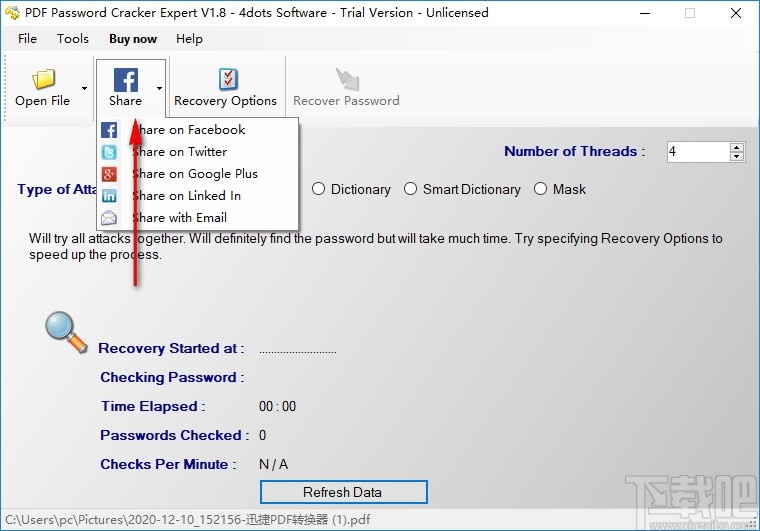Close the PDF Password Cracker window
Image resolution: width=760 pixels, height=531 pixels.
pyautogui.click(x=736, y=13)
